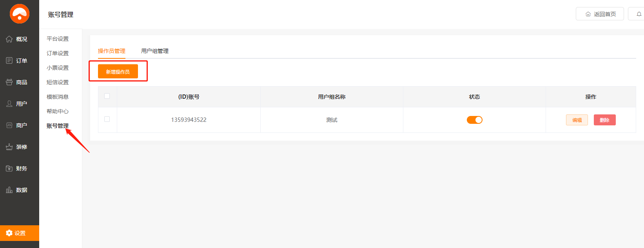The height and width of the screenshot is (248, 644).
Task: Open the 商户 merchants icon
Action: point(9,125)
